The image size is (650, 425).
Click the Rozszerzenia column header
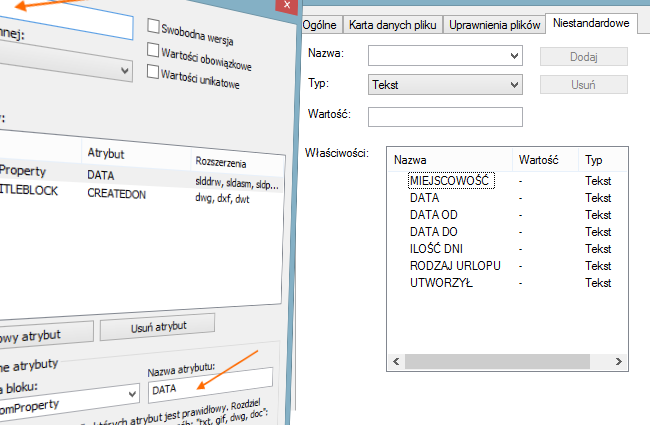(x=238, y=162)
